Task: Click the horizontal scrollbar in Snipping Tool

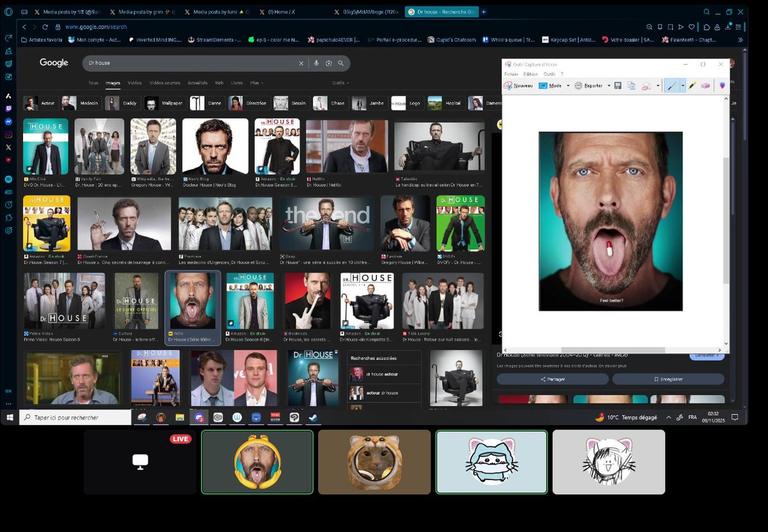Action: pyautogui.click(x=614, y=350)
